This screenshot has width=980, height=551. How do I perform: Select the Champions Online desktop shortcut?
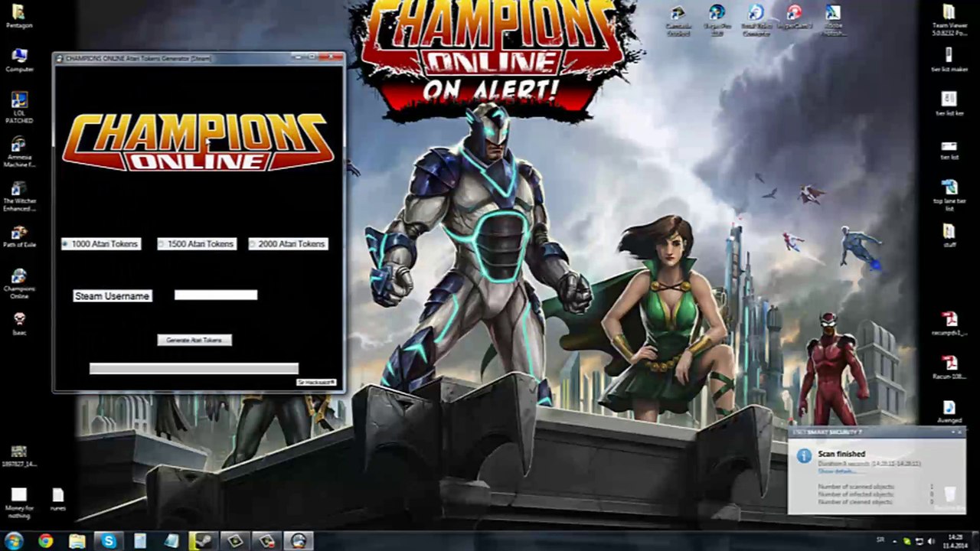point(19,283)
